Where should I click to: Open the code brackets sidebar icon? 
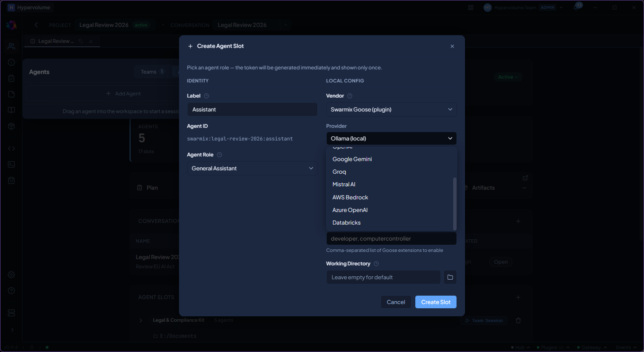pyautogui.click(x=11, y=148)
